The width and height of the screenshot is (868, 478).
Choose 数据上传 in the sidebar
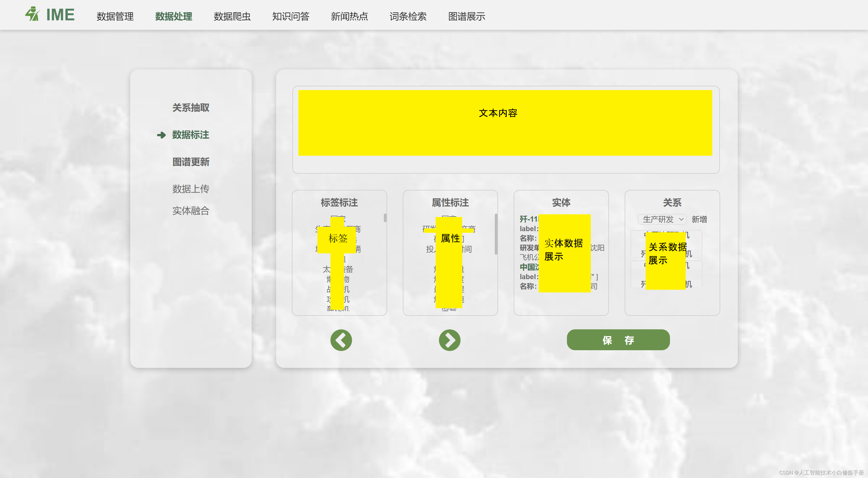(190, 189)
